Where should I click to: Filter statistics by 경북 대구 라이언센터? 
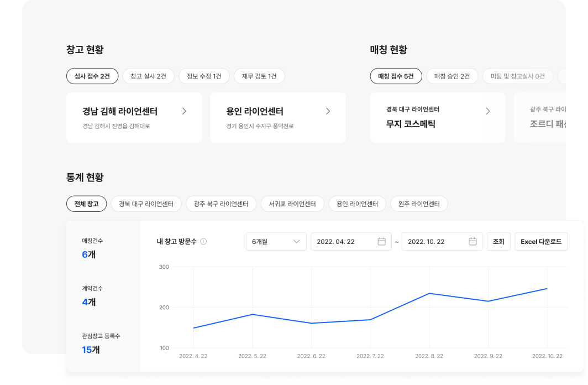click(x=146, y=204)
